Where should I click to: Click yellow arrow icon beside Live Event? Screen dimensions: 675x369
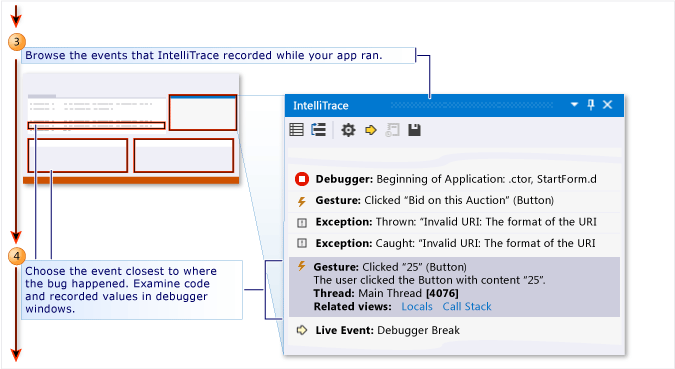pyautogui.click(x=302, y=330)
